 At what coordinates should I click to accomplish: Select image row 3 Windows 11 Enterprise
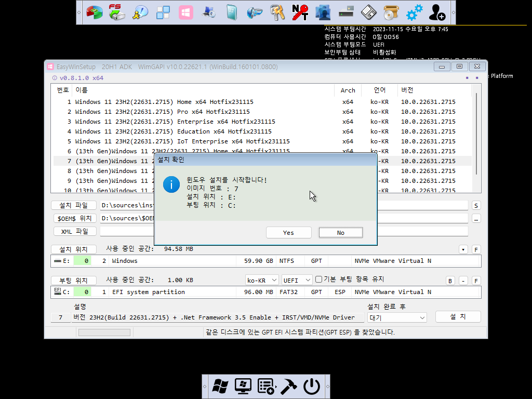tap(262, 122)
